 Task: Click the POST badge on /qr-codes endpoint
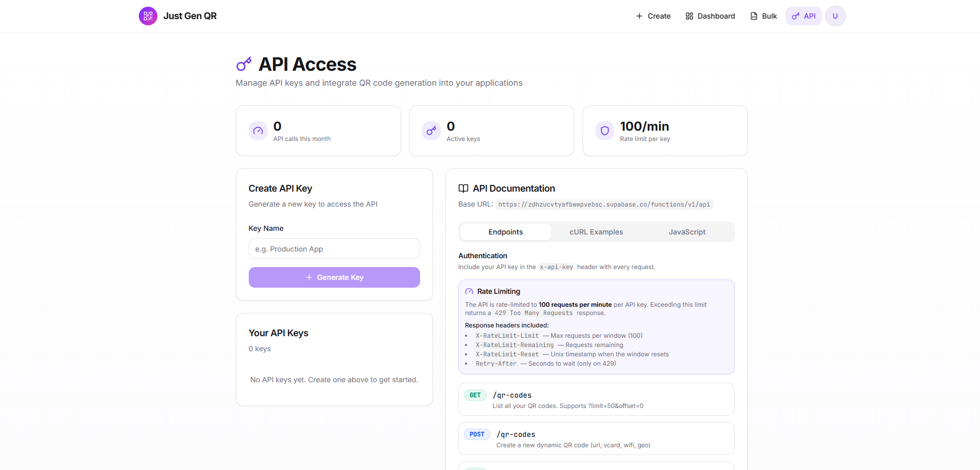tap(477, 434)
